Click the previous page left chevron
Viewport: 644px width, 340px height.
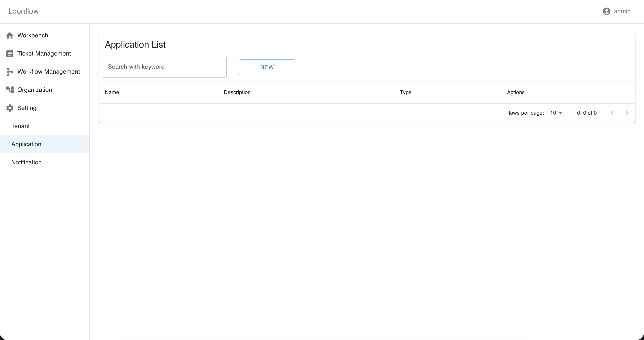pyautogui.click(x=612, y=113)
